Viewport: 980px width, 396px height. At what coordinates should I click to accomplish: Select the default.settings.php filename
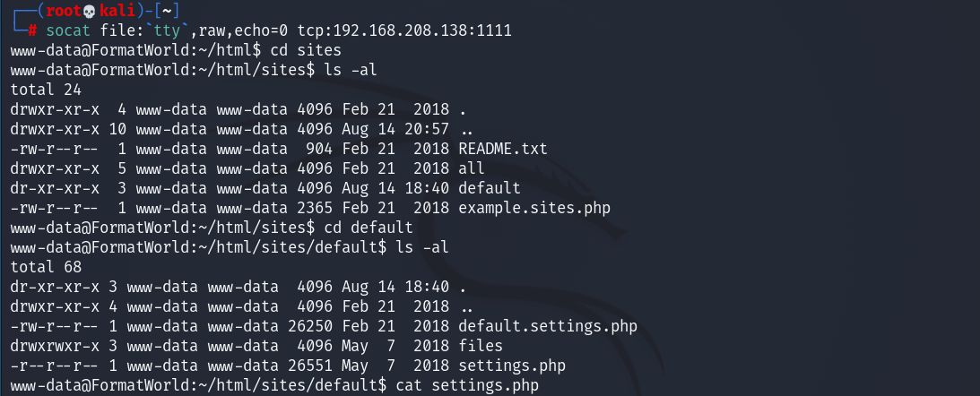pyautogui.click(x=547, y=326)
